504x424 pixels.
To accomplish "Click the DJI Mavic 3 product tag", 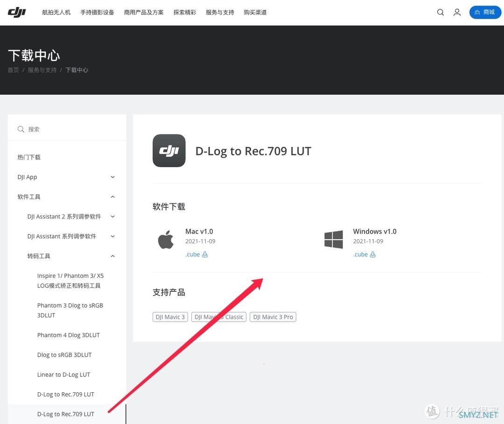I will point(170,317).
